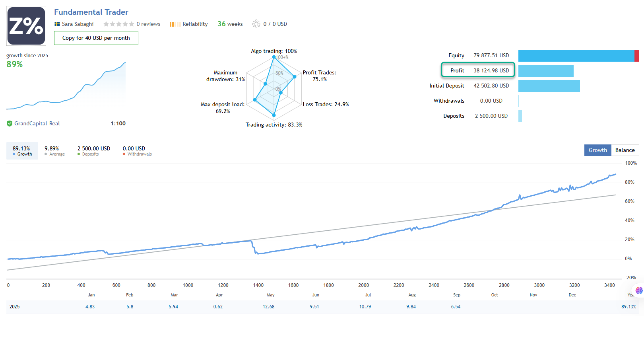Click the Initial Deposit blue bar

(x=549, y=86)
